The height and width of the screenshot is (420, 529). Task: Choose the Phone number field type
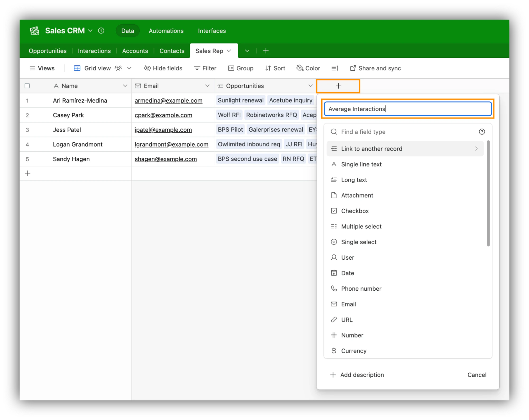[405, 289]
